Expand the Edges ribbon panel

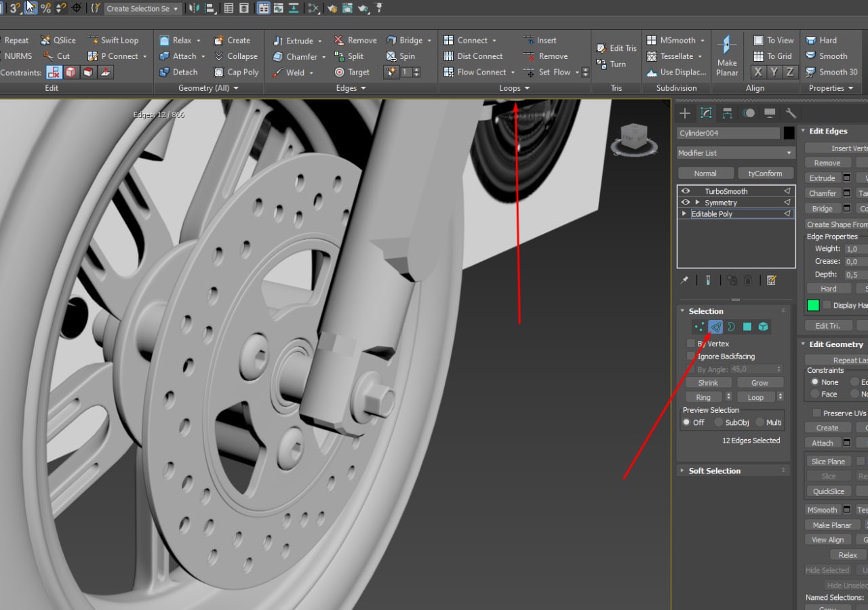pos(351,88)
